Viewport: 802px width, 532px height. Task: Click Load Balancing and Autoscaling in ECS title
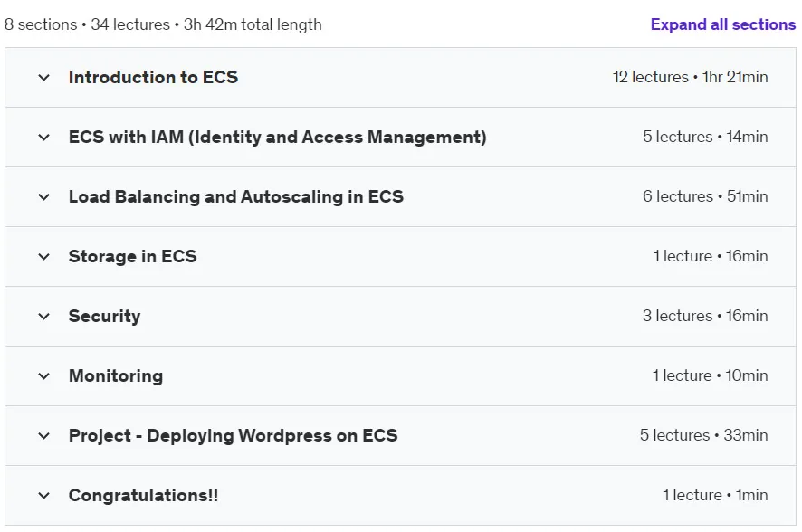235,196
